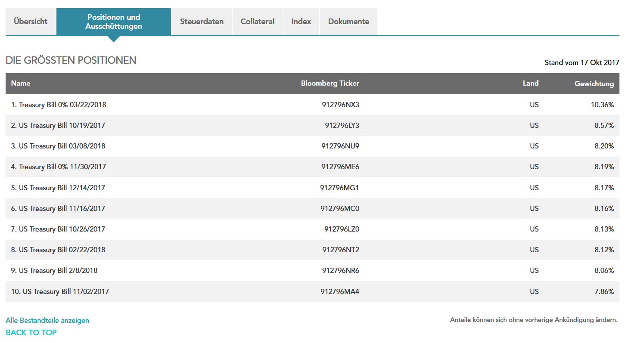Click ticker 912796MC0
The width and height of the screenshot is (644, 343).
point(339,208)
